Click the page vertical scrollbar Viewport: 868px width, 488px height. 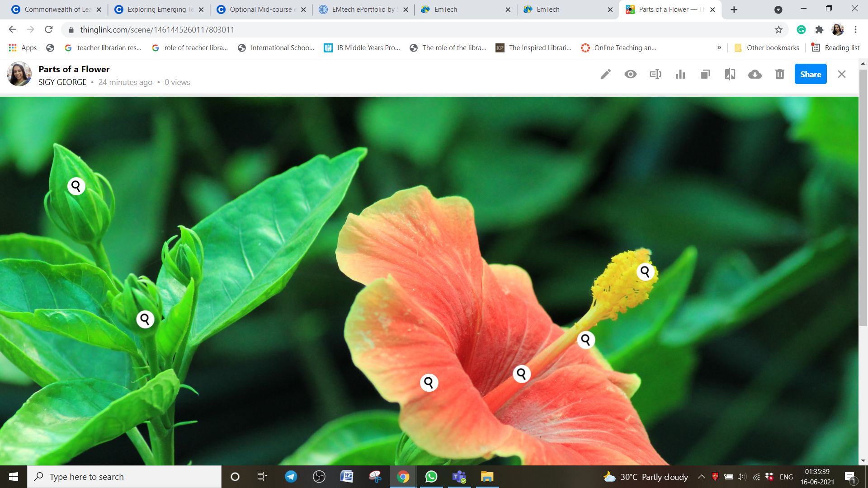coord(863,199)
